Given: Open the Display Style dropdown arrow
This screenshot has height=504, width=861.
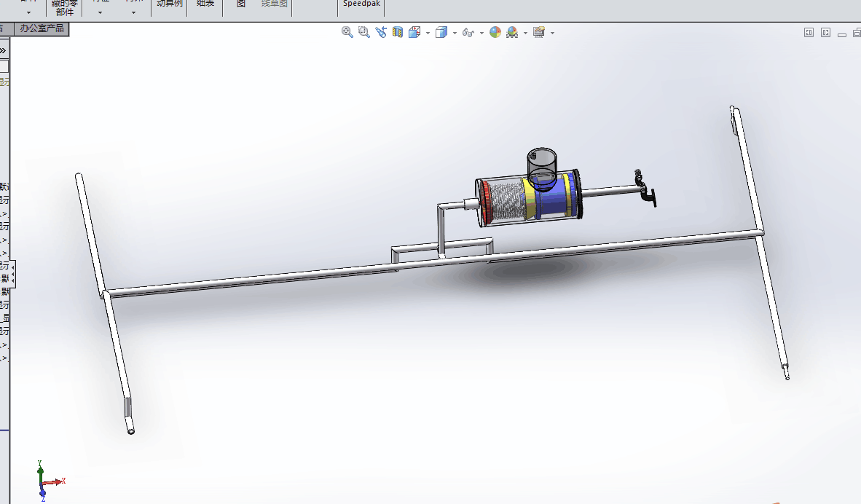Looking at the screenshot, I should click(x=455, y=33).
